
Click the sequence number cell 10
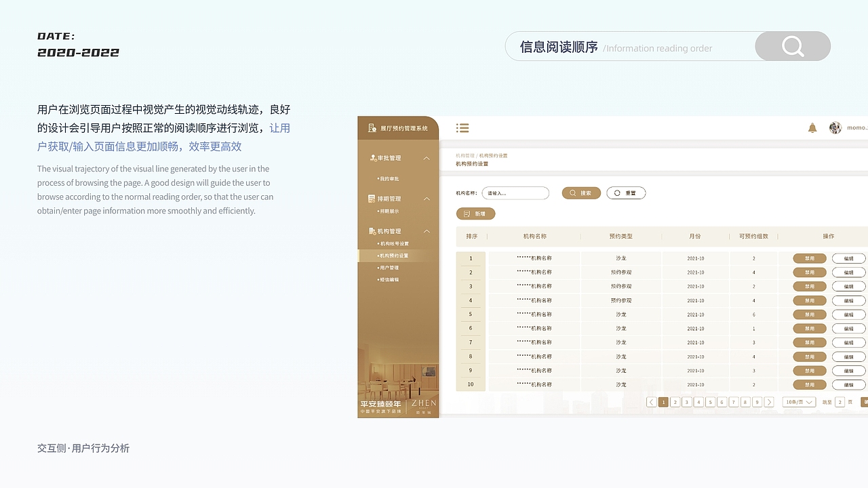[x=471, y=385]
